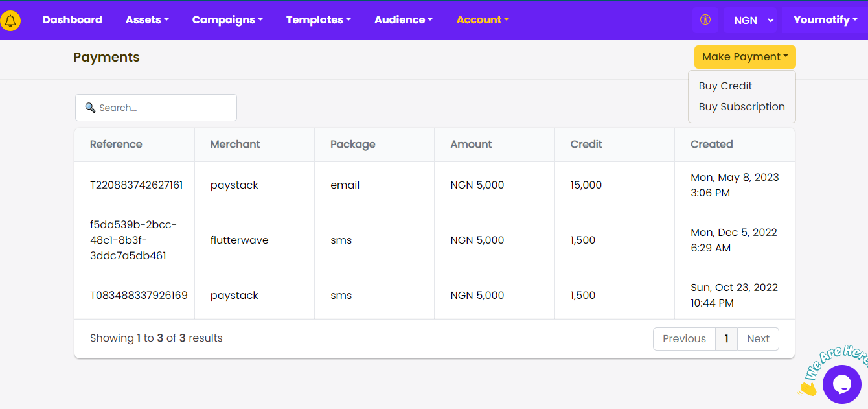Open the Yournotify user menu

coord(825,20)
